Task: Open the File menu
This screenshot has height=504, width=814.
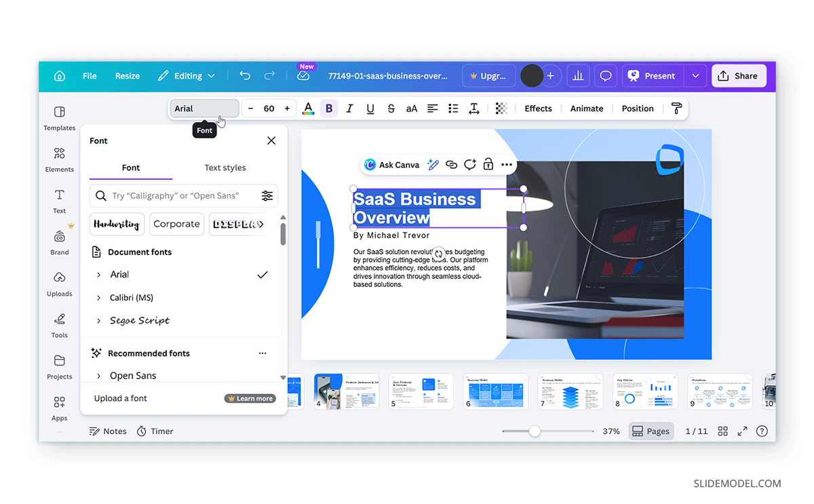Action: [90, 76]
